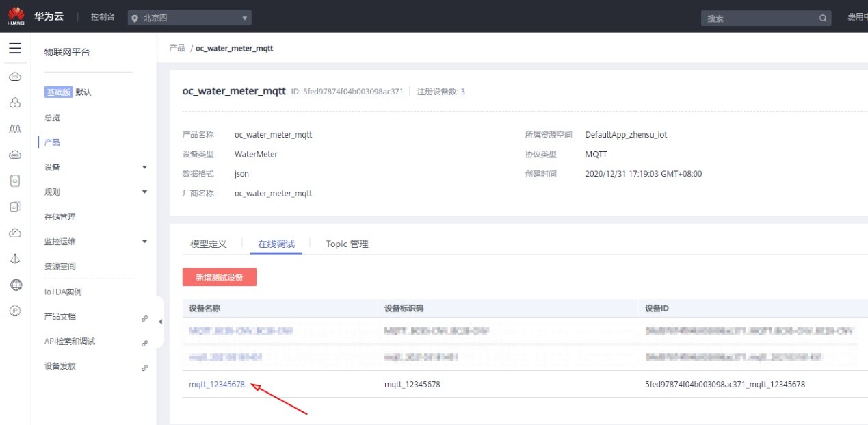
Task: Click external link icon beside API检索和调试
Action: tap(144, 342)
